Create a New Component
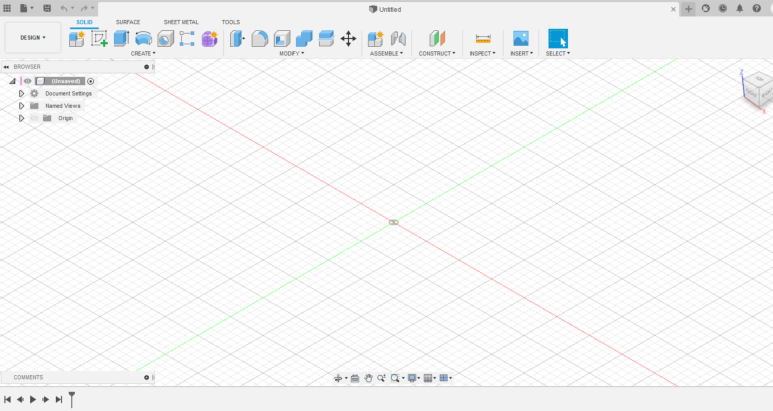The image size is (773, 411). tap(76, 39)
